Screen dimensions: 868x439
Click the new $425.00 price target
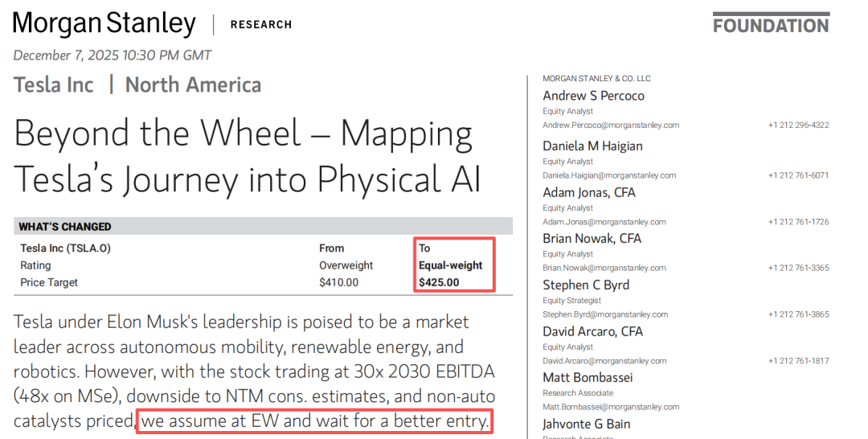(x=439, y=282)
